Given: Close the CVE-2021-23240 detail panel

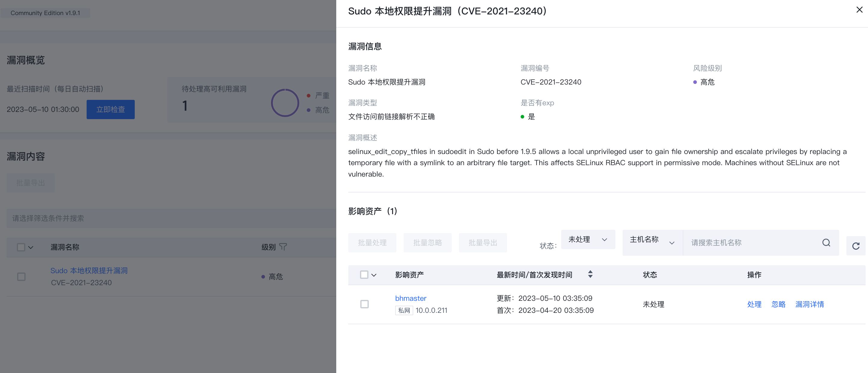Looking at the screenshot, I should (859, 10).
